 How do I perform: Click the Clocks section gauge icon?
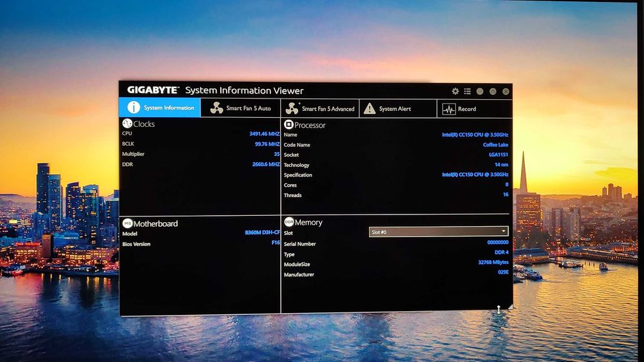tap(127, 123)
